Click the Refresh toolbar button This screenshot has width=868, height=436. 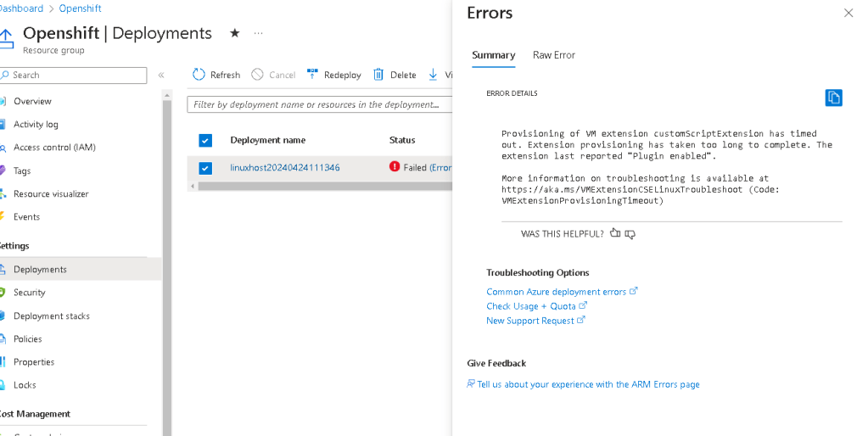tap(216, 75)
